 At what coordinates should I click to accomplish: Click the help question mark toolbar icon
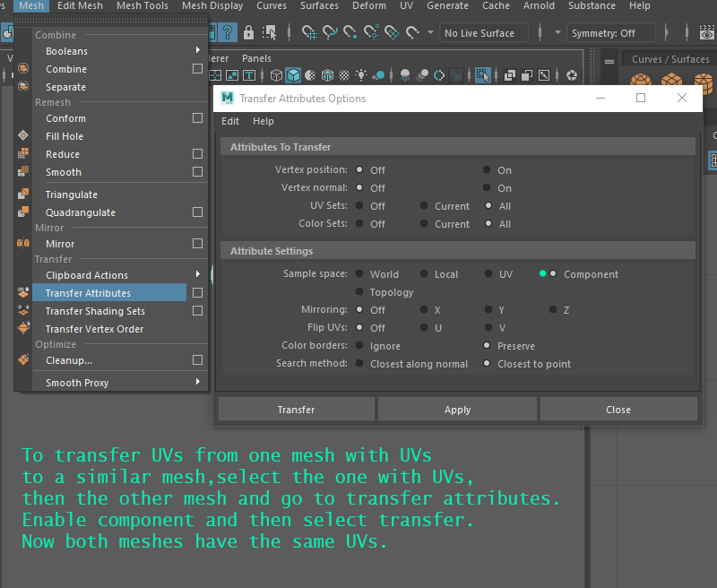229,33
